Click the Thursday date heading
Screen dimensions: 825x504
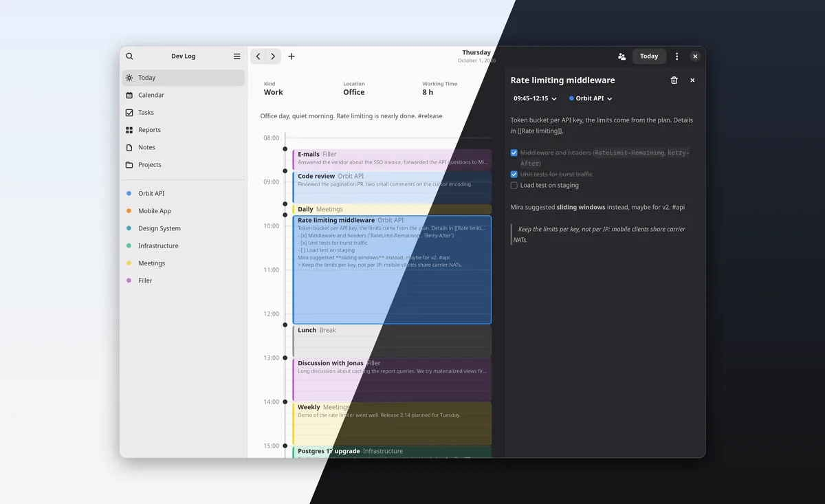coord(476,53)
